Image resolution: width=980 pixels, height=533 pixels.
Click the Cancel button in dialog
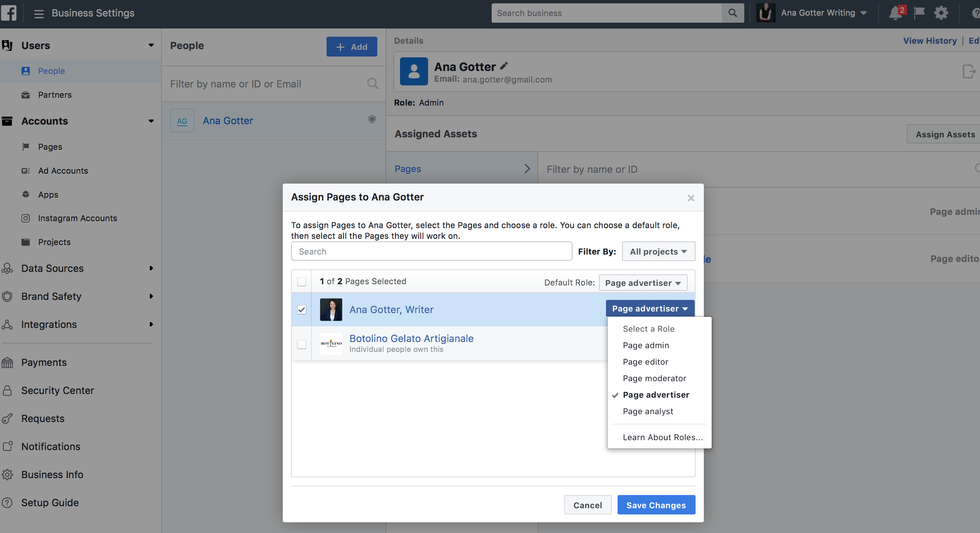tap(588, 505)
